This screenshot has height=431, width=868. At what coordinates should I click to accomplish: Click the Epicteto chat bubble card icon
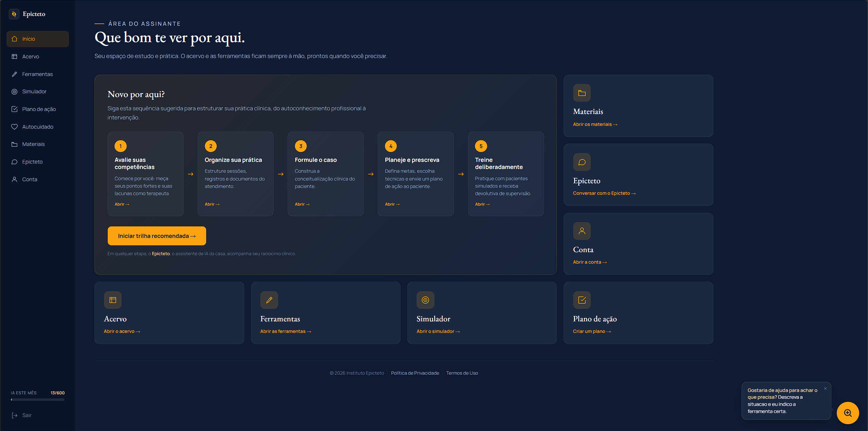582,162
